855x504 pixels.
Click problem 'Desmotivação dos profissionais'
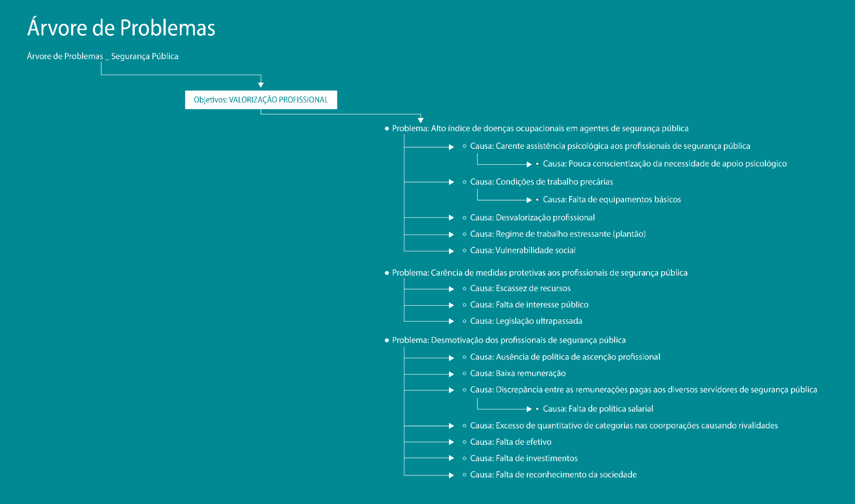tap(508, 340)
